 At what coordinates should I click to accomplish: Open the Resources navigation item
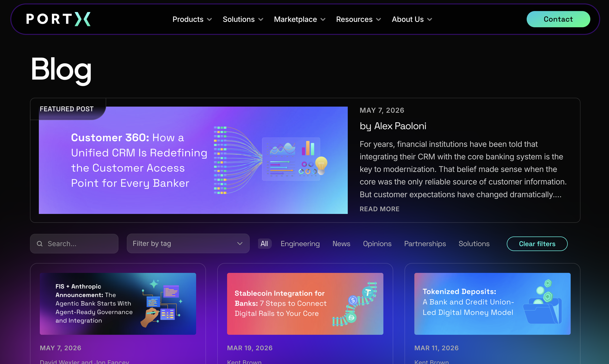click(354, 19)
